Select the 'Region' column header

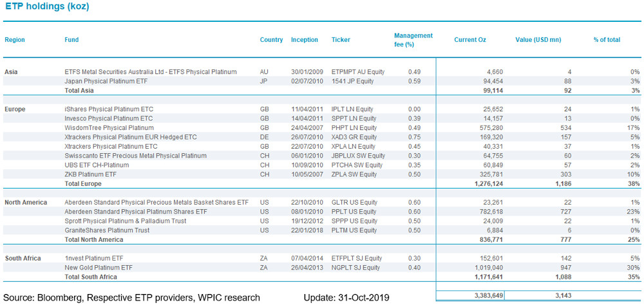pyautogui.click(x=15, y=40)
